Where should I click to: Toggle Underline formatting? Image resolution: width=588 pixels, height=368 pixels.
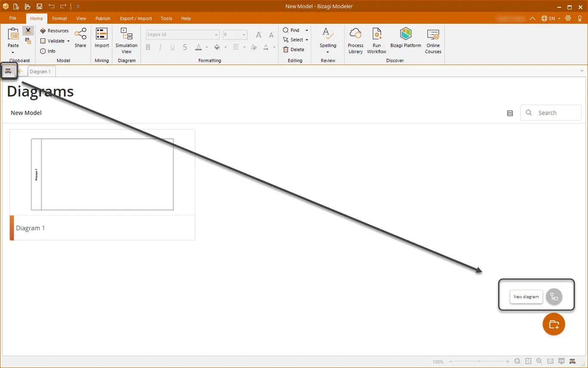173,47
